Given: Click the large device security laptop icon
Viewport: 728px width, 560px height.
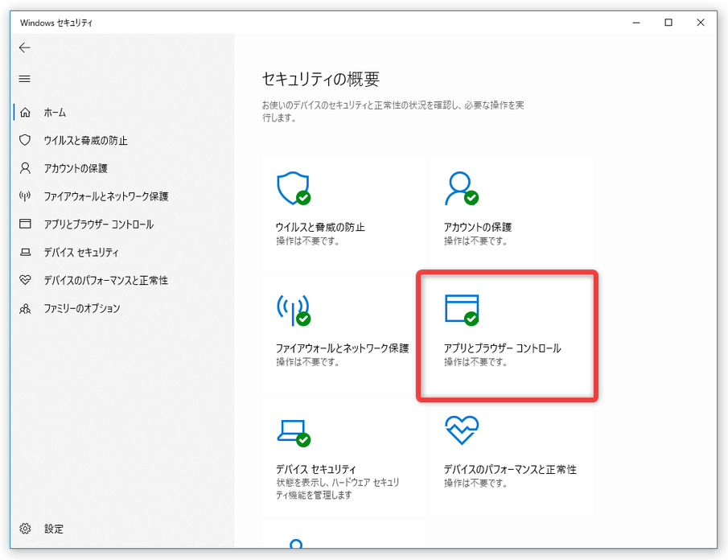Looking at the screenshot, I should [x=294, y=433].
